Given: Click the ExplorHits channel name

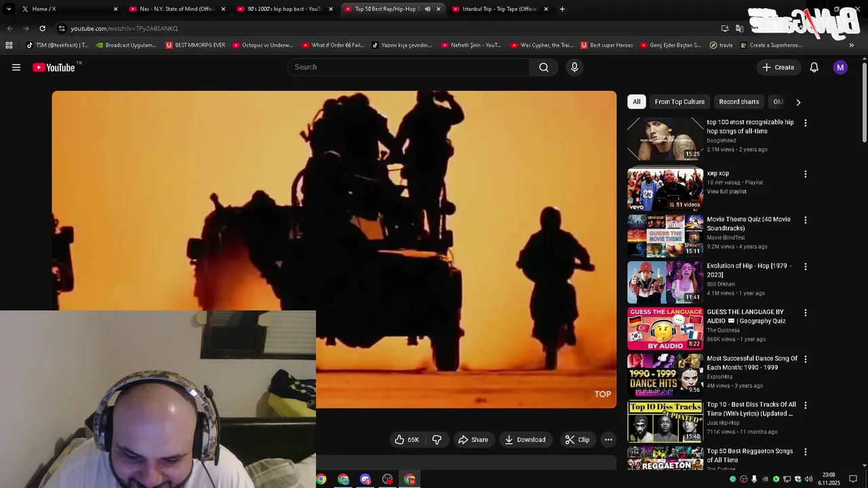Looking at the screenshot, I should tap(719, 377).
